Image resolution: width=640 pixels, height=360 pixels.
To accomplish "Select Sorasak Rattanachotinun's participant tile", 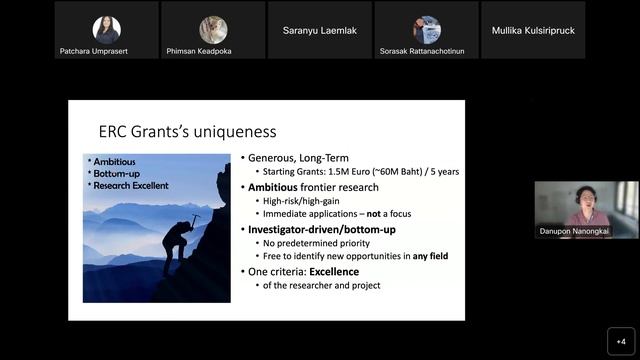I will pyautogui.click(x=427, y=30).
